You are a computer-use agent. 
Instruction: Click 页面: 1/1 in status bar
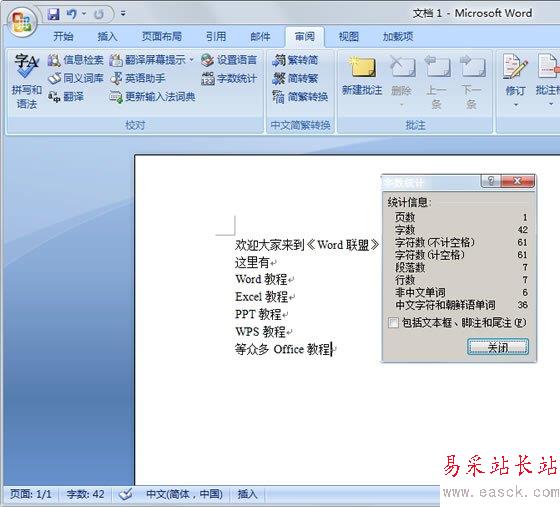30,494
